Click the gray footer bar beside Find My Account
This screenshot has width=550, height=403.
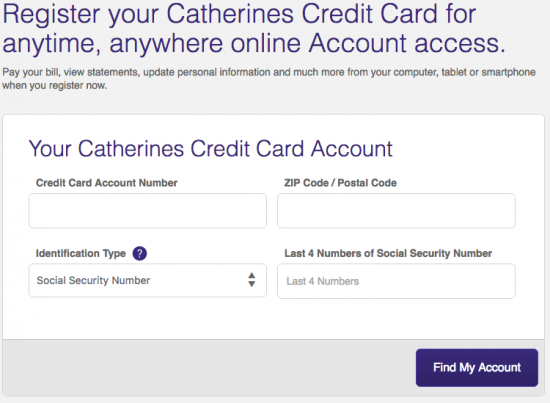pos(209,368)
